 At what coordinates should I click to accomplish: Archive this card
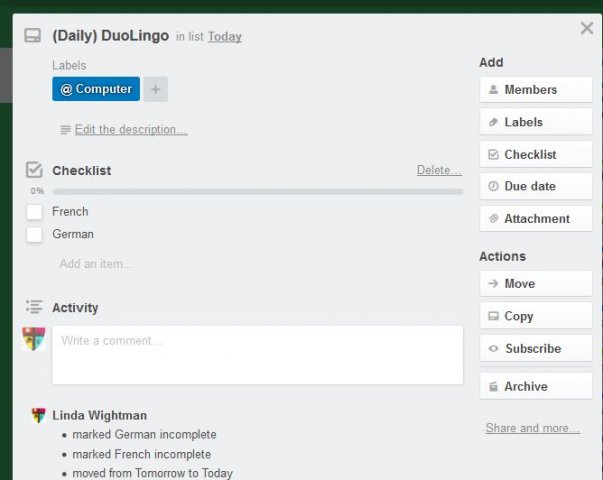pos(536,386)
